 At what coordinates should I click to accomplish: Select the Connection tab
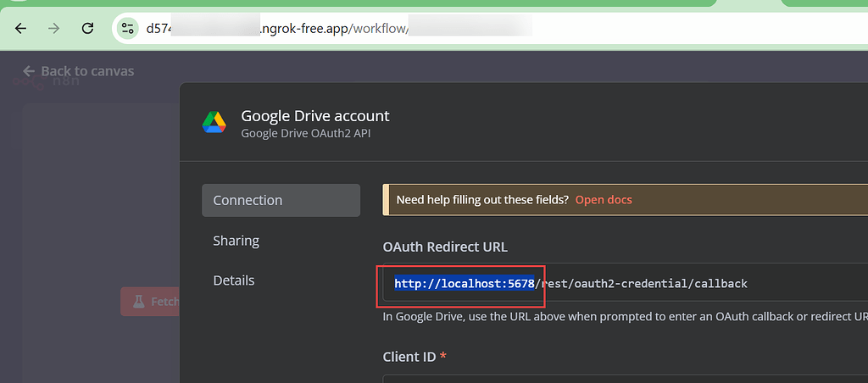click(x=281, y=200)
